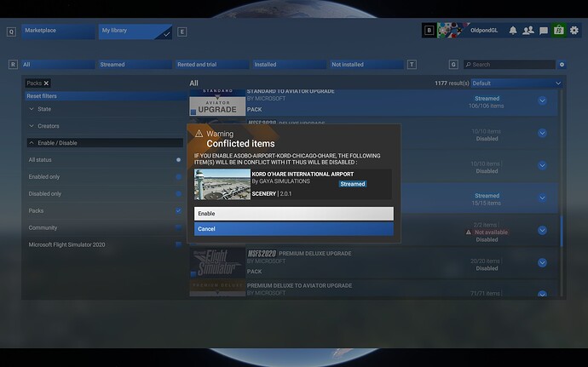
Task: Open the chat messages icon
Action: (x=544, y=31)
